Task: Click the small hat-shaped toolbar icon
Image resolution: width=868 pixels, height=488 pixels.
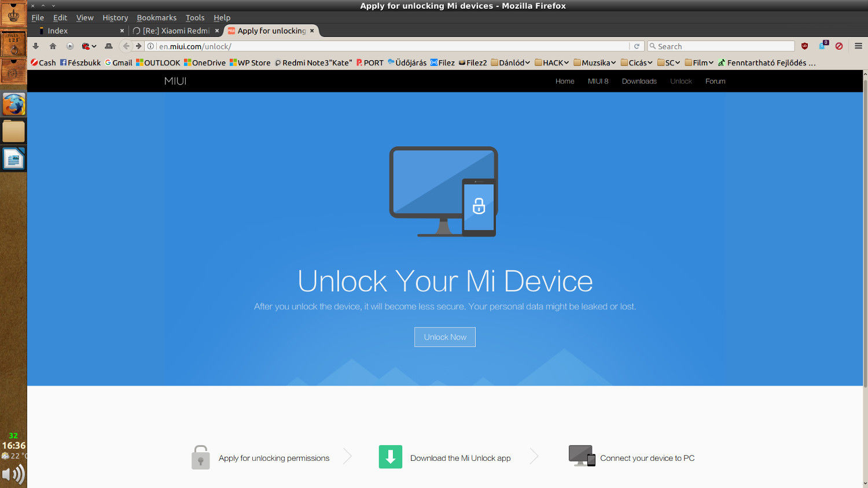Action: tap(108, 46)
